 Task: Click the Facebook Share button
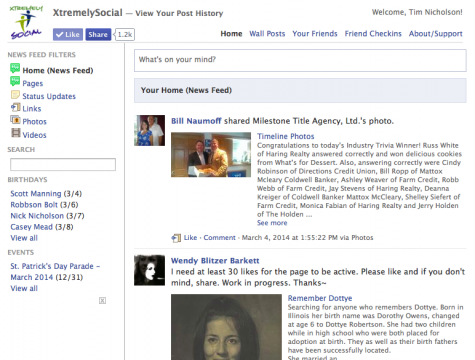(x=98, y=34)
